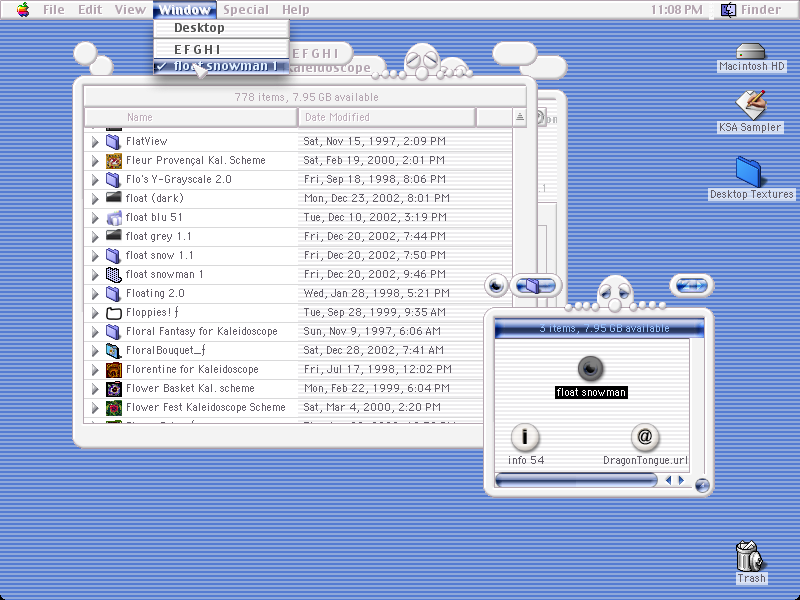Expand the float blu 51 row

coord(95,218)
